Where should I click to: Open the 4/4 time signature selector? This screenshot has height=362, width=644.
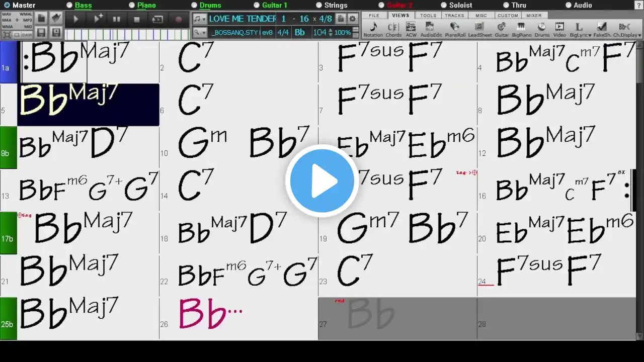pos(283,33)
